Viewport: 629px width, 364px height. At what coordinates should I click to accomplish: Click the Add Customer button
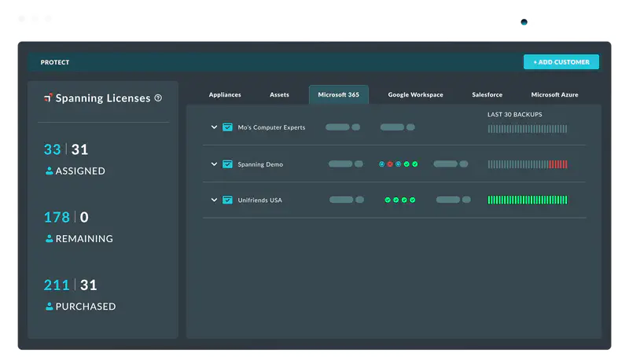[561, 62]
